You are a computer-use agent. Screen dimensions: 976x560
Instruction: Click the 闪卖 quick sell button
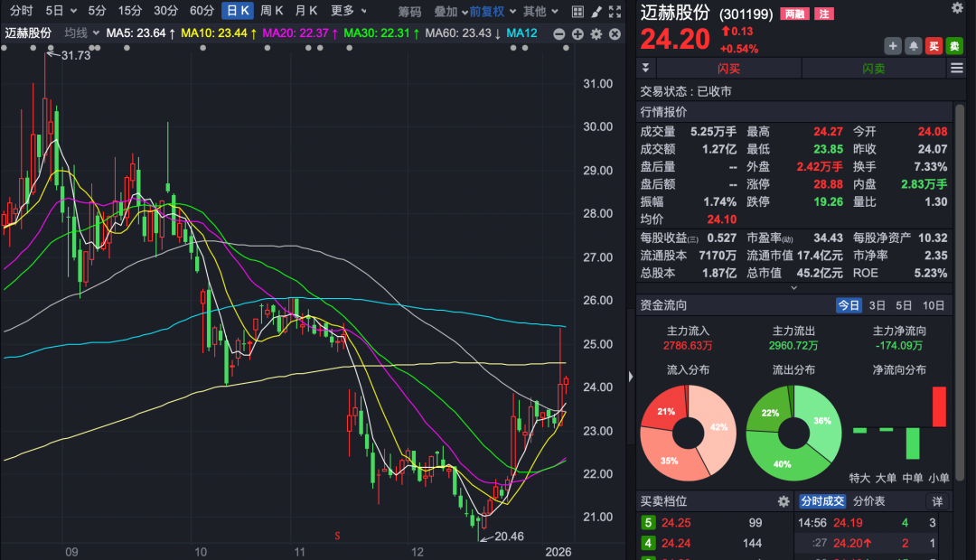(873, 69)
